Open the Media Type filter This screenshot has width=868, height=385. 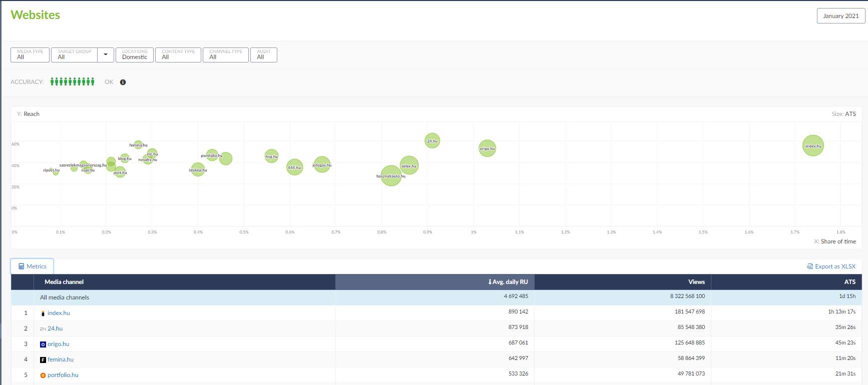30,54
